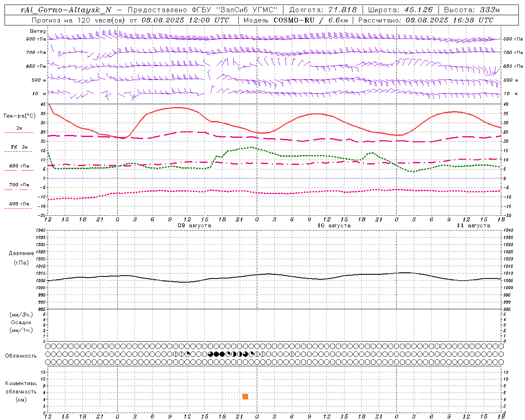
Task: Click the '(гПа)' unit under Давление
Action: pos(21,263)
